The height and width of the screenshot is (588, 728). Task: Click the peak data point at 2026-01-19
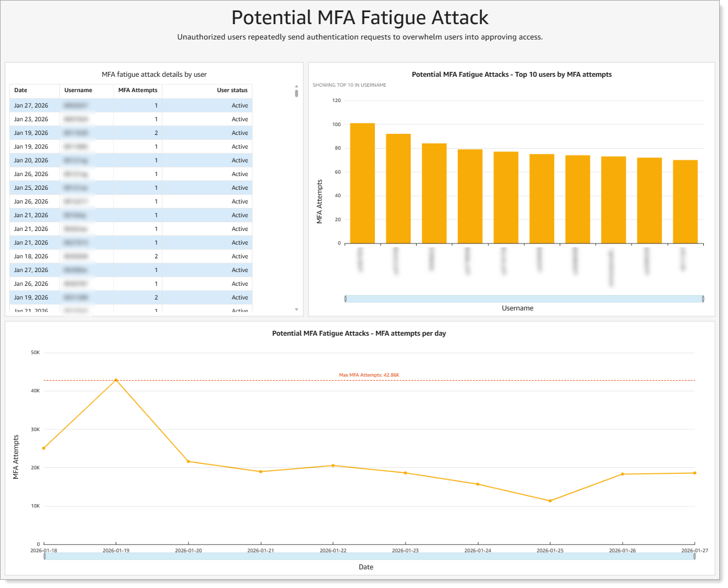point(116,379)
